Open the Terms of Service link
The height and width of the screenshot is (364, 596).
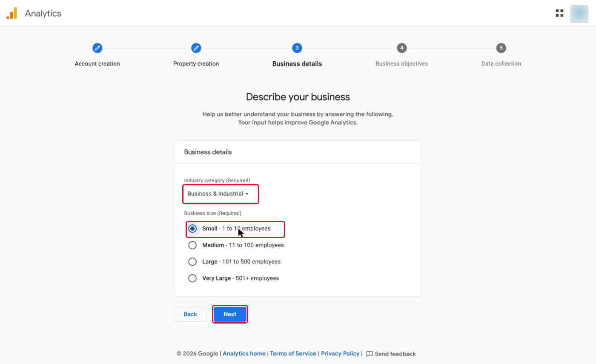pos(293,354)
